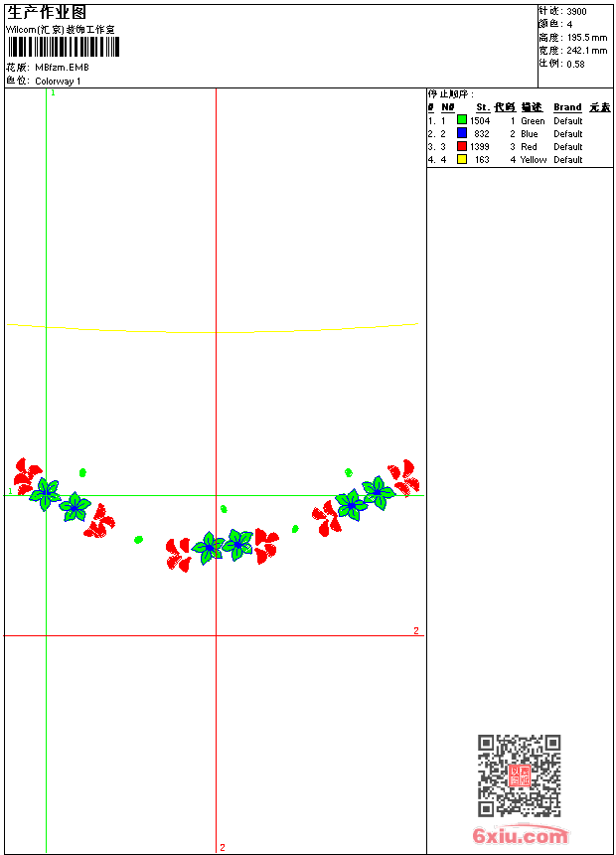This screenshot has width=616, height=855.
Task: Click the 元素 column header
Action: pos(600,107)
